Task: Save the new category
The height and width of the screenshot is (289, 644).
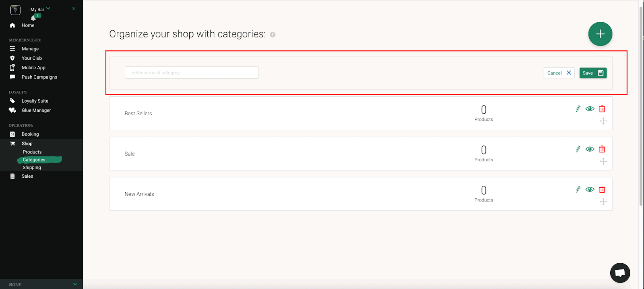Action: pyautogui.click(x=593, y=73)
